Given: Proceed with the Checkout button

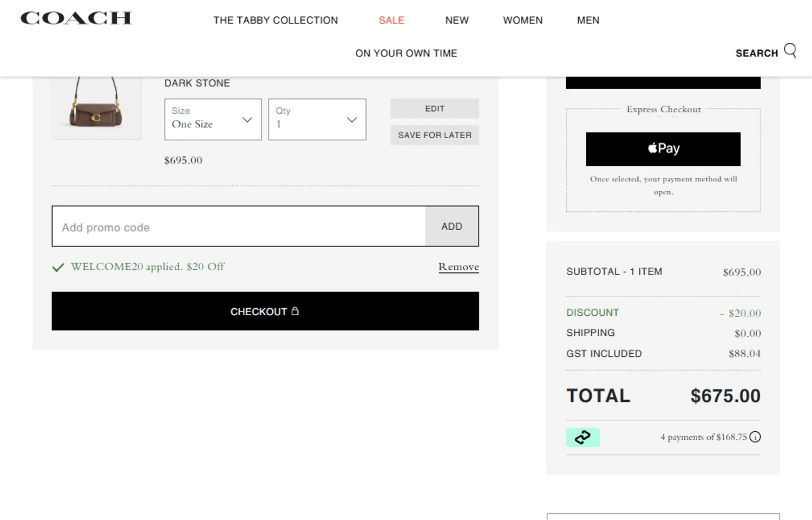Looking at the screenshot, I should pos(265,311).
